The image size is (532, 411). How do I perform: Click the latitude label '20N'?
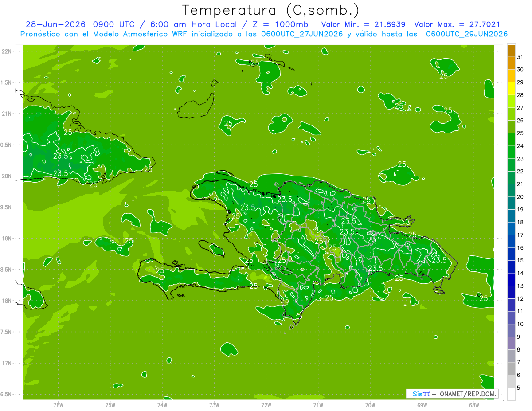pyautogui.click(x=7, y=176)
